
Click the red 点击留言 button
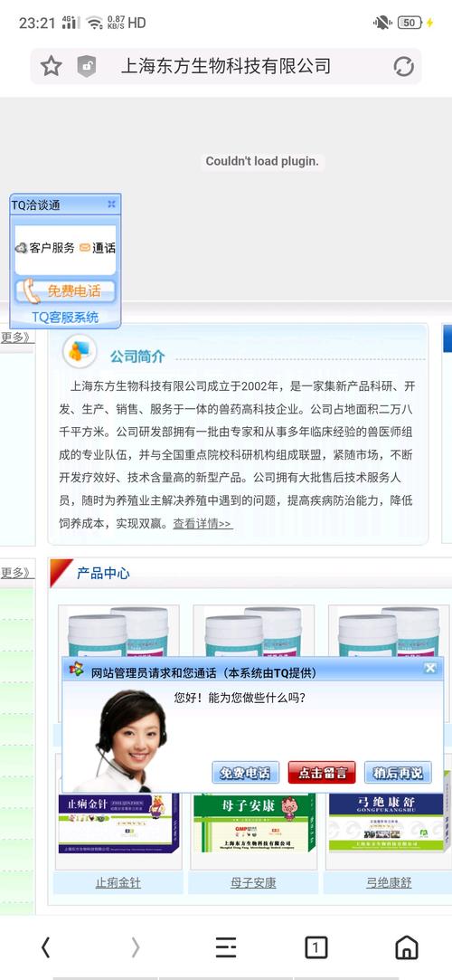[322, 773]
